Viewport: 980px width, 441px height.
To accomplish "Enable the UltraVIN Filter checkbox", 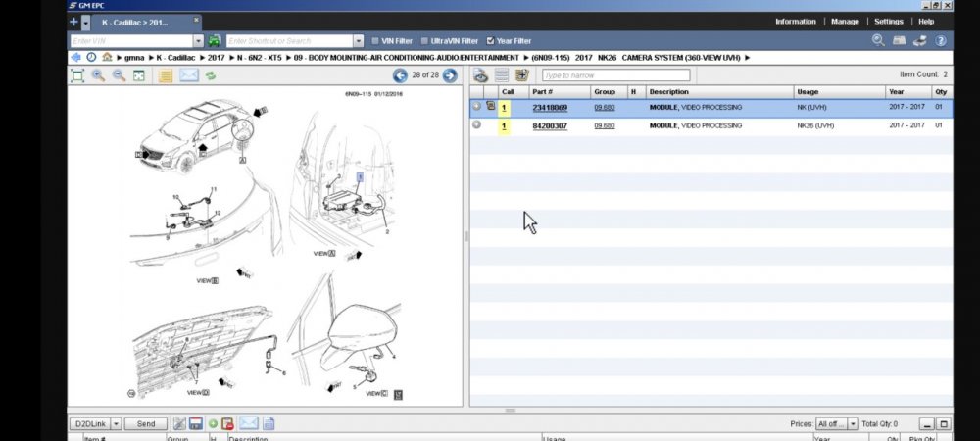I will pyautogui.click(x=424, y=40).
